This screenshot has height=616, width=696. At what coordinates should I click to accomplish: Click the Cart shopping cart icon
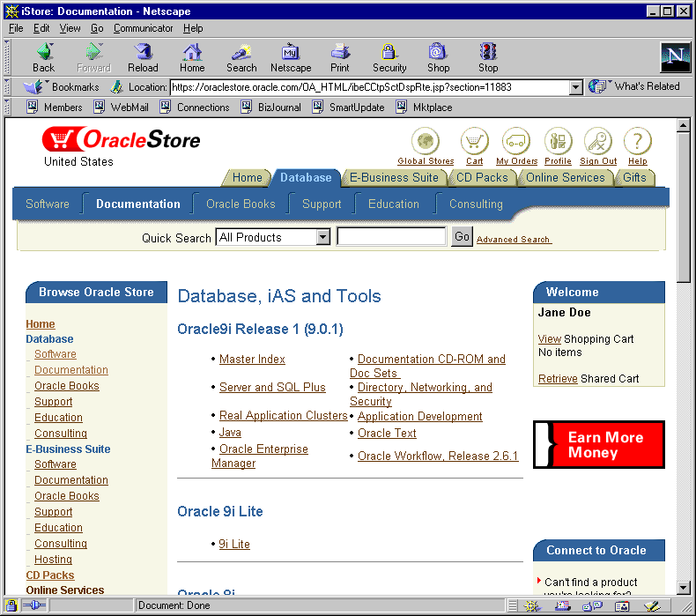point(474,141)
